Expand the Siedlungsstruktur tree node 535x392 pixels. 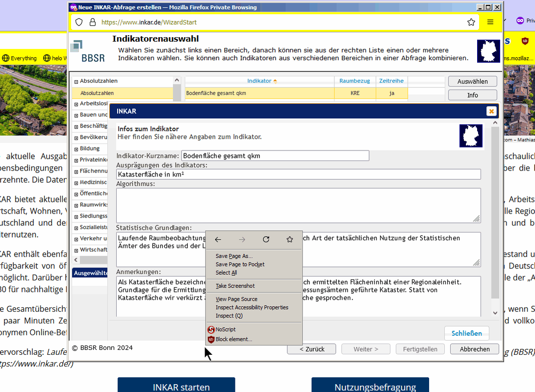click(x=76, y=217)
